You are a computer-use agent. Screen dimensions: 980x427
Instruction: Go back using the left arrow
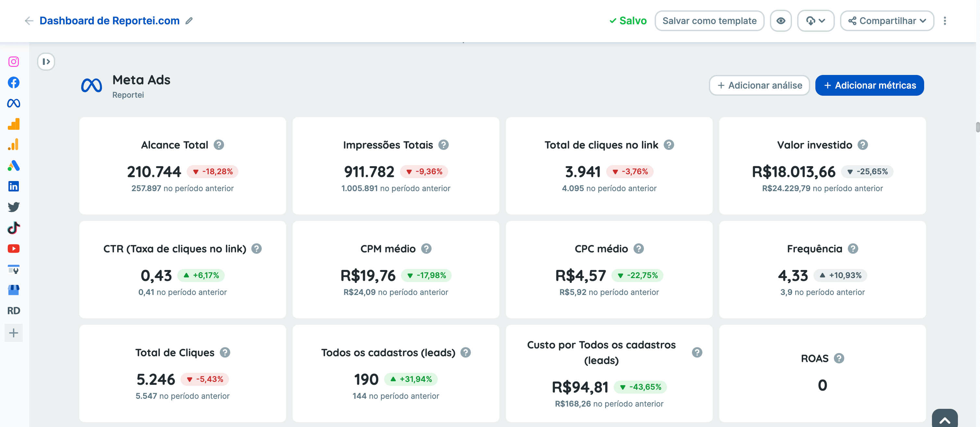point(29,21)
